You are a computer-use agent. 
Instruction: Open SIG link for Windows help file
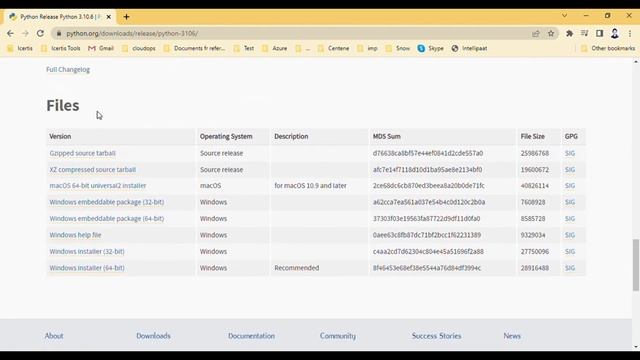click(570, 235)
